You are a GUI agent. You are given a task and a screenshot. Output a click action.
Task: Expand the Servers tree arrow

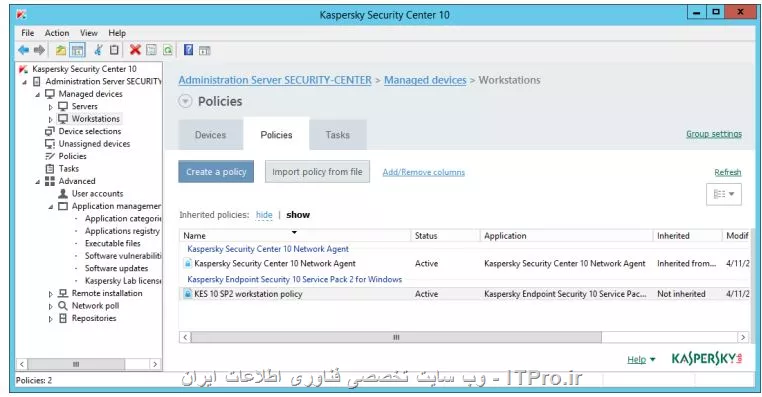51,107
